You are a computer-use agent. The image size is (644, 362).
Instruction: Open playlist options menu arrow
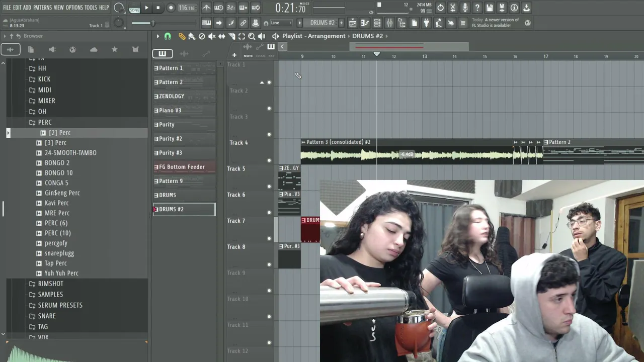coord(157,36)
